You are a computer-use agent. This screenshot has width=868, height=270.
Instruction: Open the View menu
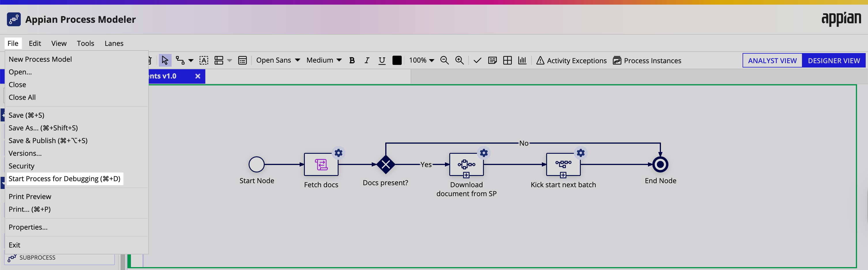tap(59, 44)
